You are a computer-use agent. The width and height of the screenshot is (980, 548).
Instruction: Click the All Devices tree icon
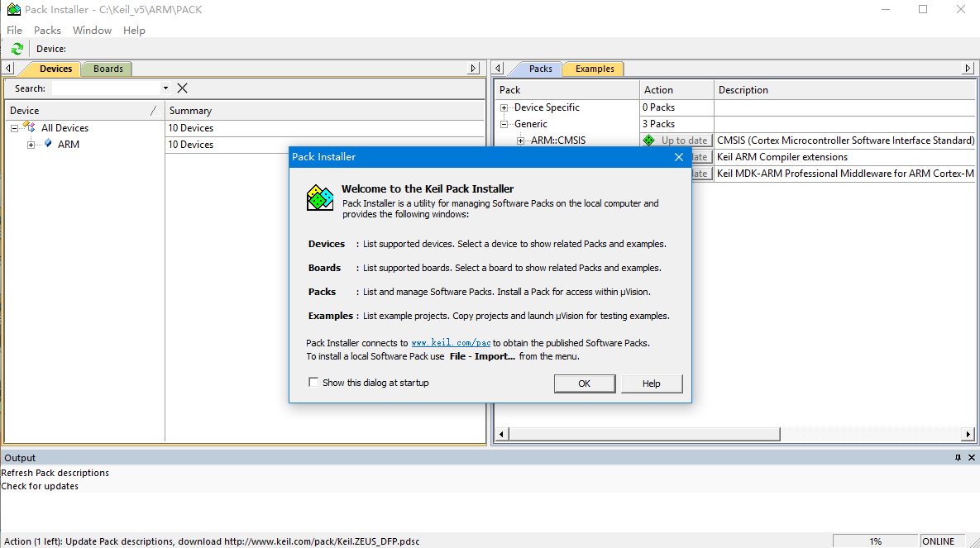29,127
